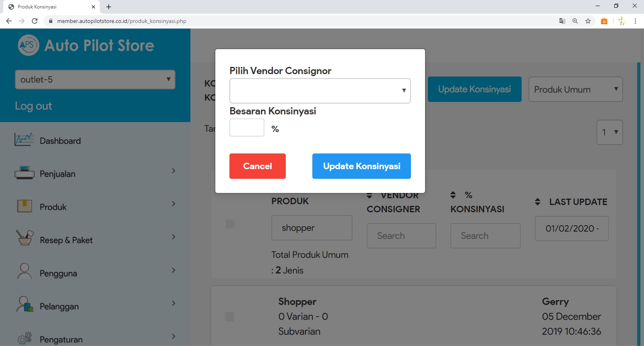Click the Pengguna user icon

pos(24,271)
